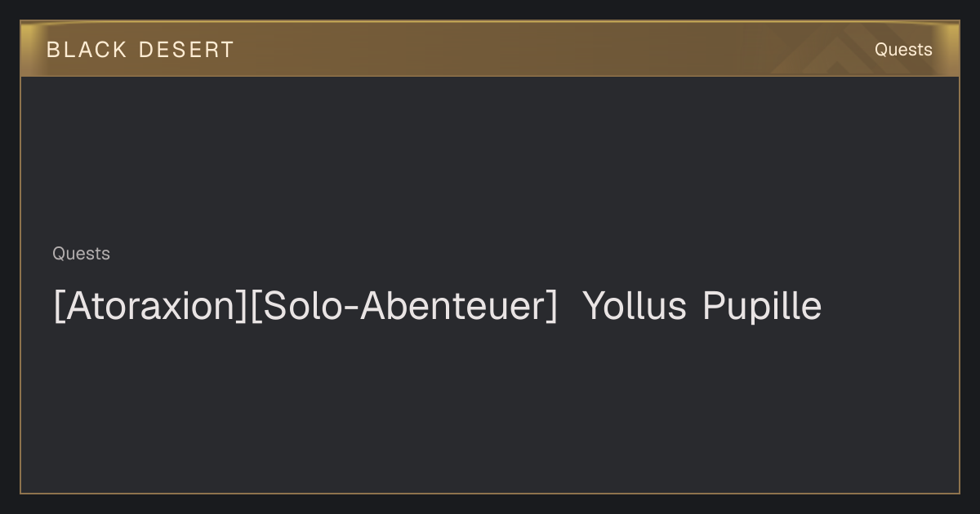Click the word Yollus in the heading
The width and height of the screenshot is (980, 514).
tap(635, 307)
